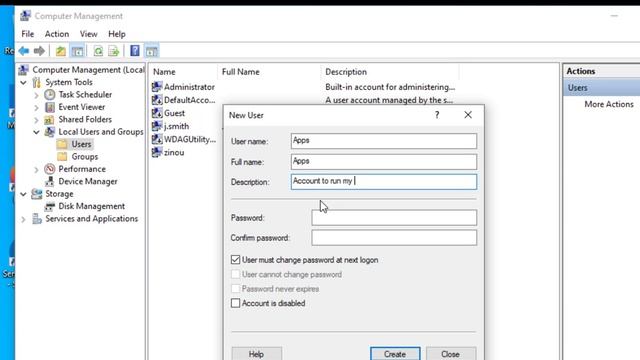This screenshot has height=360, width=640.
Task: Select Device Manager icon in tree
Action: [50, 181]
